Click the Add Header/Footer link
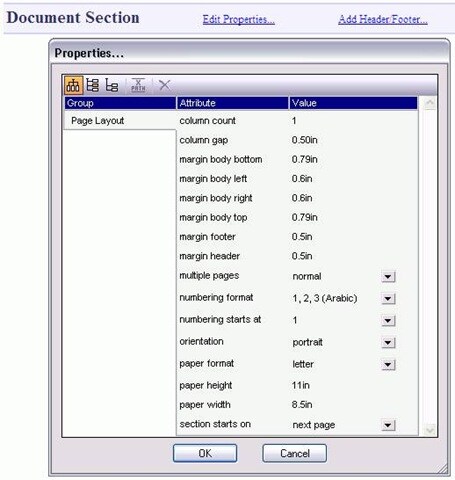 [383, 19]
